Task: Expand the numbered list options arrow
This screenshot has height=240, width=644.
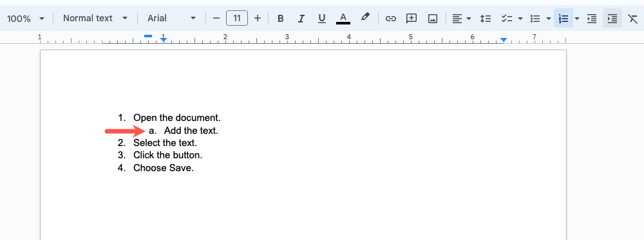Action: pyautogui.click(x=577, y=19)
